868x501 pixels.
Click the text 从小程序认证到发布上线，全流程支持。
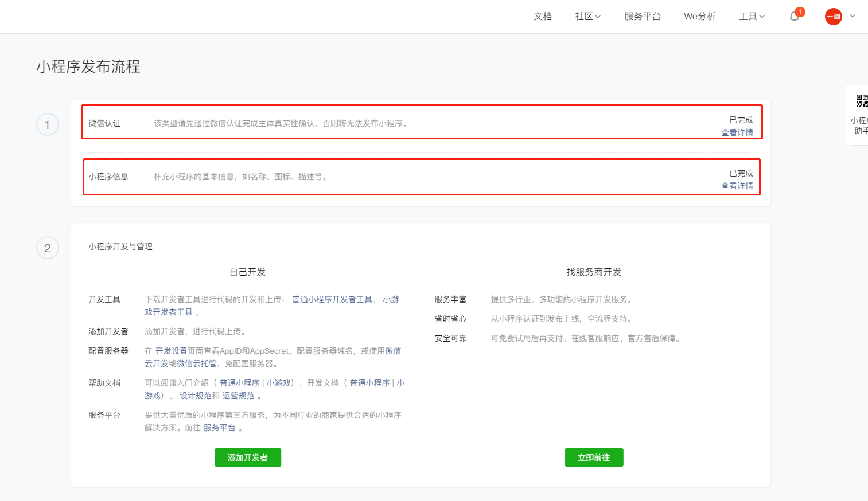click(563, 319)
